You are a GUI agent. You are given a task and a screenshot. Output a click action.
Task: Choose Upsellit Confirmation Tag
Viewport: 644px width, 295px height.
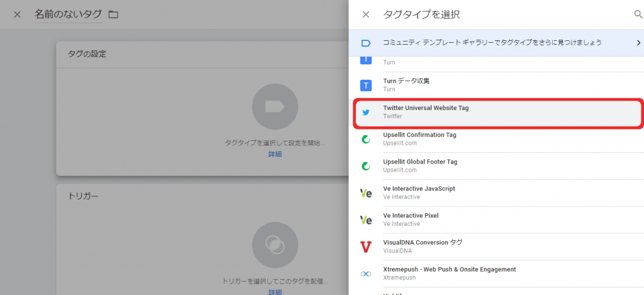pyautogui.click(x=496, y=139)
